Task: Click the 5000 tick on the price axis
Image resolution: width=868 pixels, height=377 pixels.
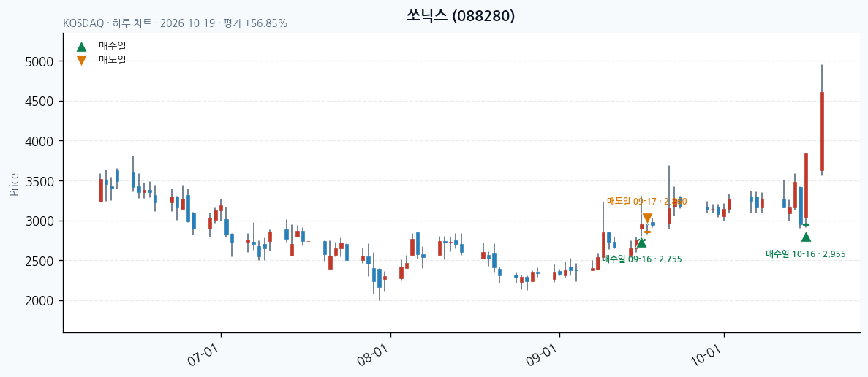Action: [x=40, y=61]
